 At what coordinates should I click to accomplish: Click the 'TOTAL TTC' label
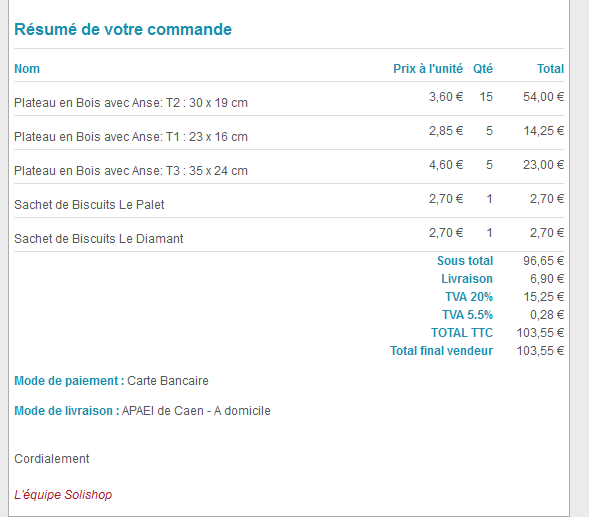(x=462, y=333)
